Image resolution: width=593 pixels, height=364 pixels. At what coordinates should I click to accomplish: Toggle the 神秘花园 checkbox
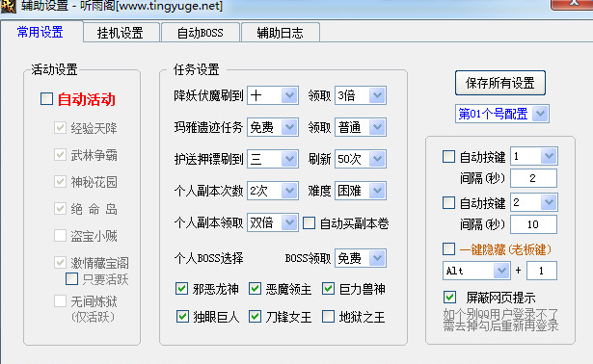(x=60, y=182)
